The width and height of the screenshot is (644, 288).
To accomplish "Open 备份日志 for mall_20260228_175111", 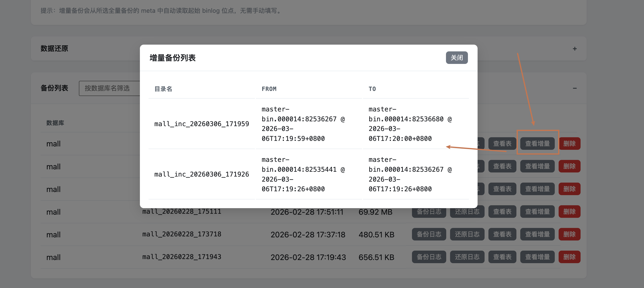I will click(429, 212).
